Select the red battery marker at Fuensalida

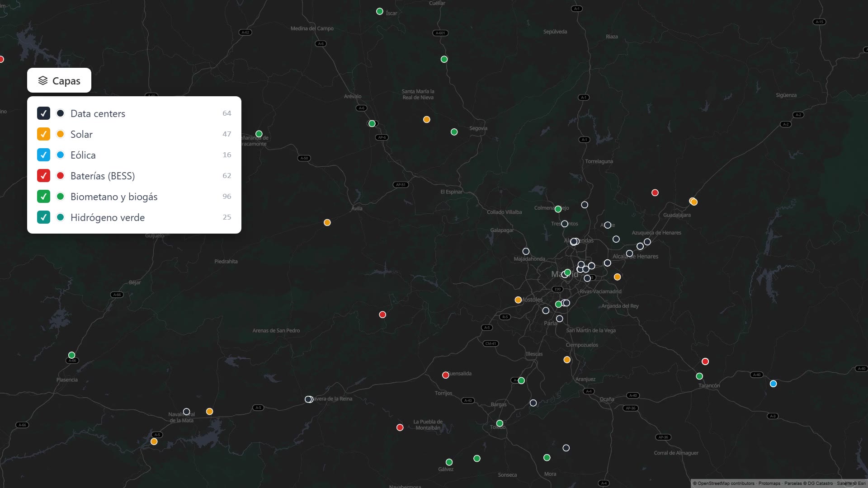click(x=445, y=375)
